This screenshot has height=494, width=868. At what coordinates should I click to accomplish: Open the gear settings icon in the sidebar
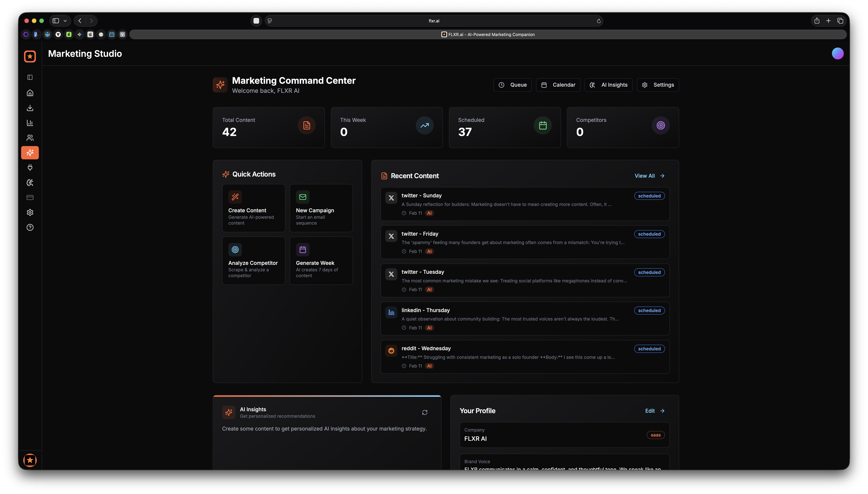[30, 212]
